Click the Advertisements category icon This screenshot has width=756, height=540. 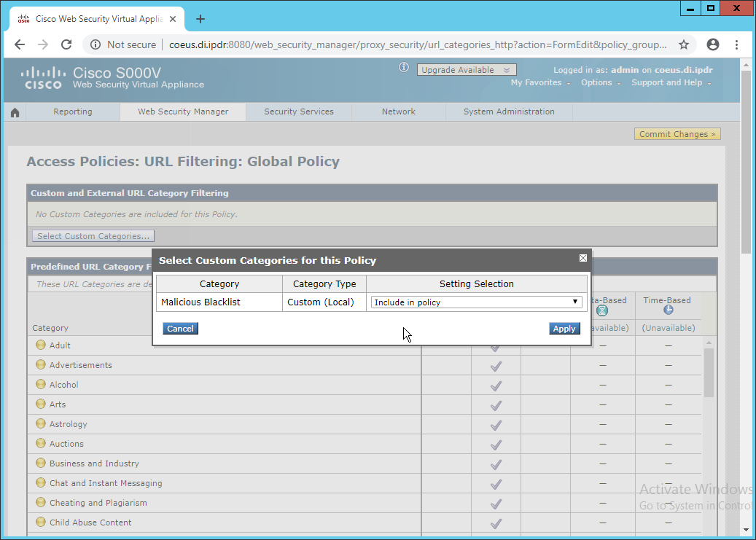pyautogui.click(x=41, y=364)
